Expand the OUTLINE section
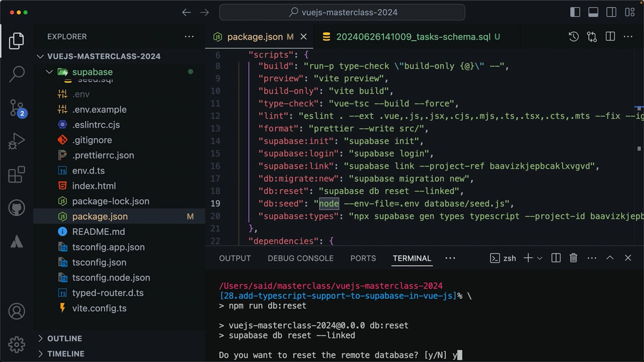The height and width of the screenshot is (362, 644). (x=119, y=338)
